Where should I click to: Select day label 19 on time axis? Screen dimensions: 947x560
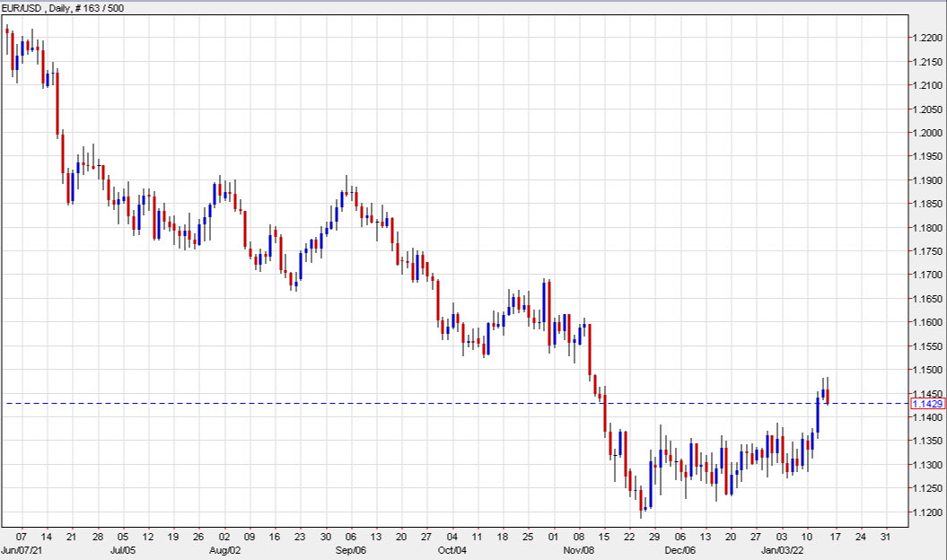pyautogui.click(x=173, y=537)
